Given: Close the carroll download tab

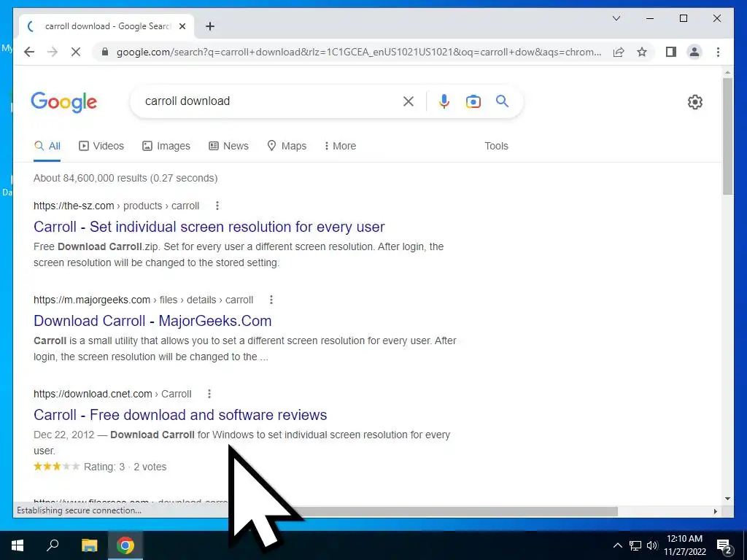Looking at the screenshot, I should 182,26.
